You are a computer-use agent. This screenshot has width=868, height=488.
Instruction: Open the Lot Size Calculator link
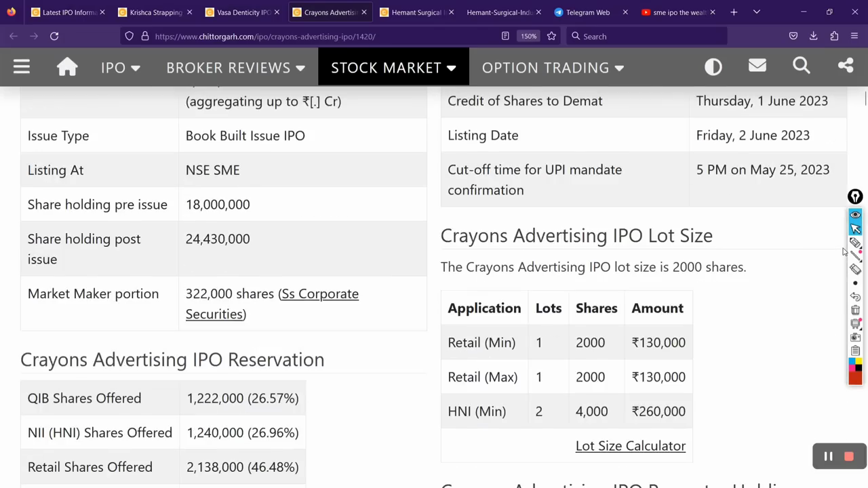pyautogui.click(x=631, y=445)
